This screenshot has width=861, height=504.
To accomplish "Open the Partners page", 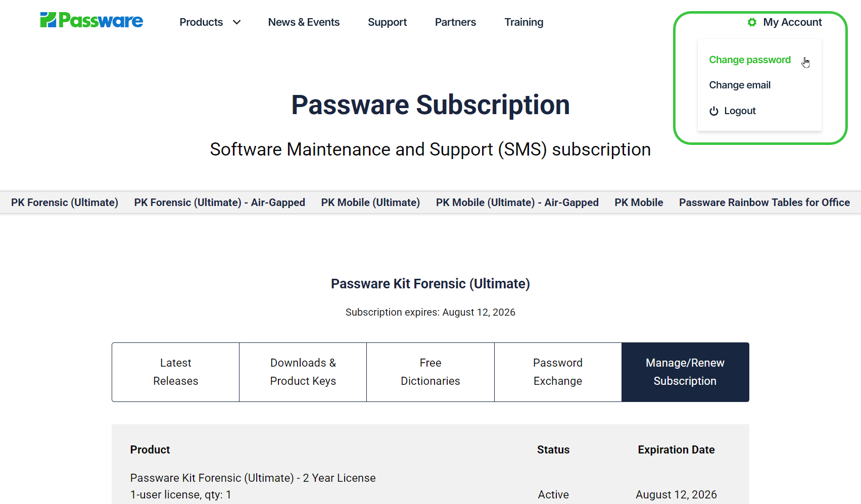I will pyautogui.click(x=455, y=22).
